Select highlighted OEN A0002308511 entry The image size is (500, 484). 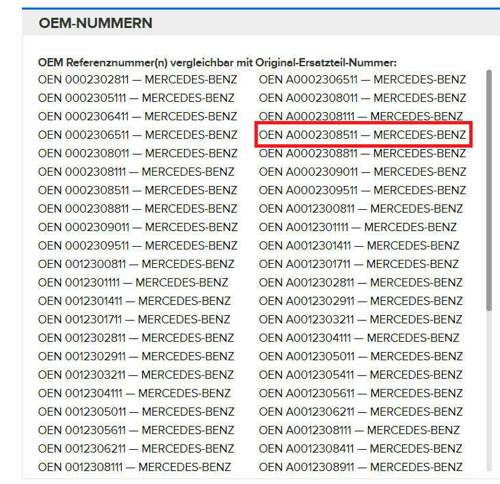pos(363,135)
